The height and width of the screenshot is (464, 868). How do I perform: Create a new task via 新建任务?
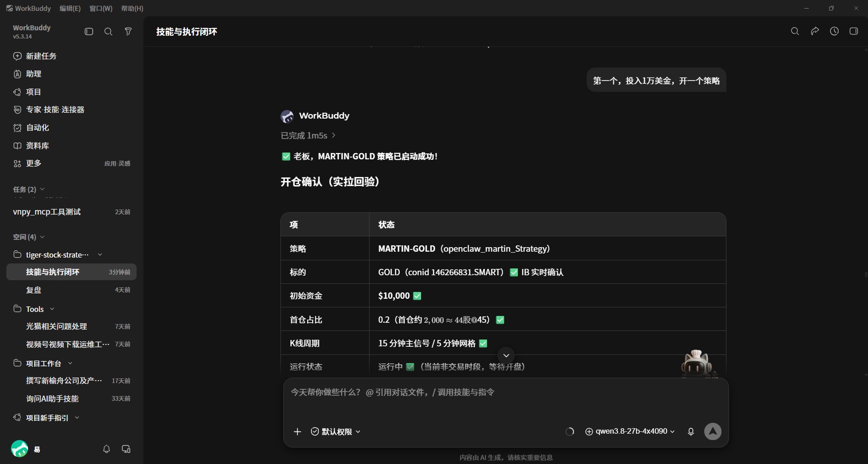point(71,56)
